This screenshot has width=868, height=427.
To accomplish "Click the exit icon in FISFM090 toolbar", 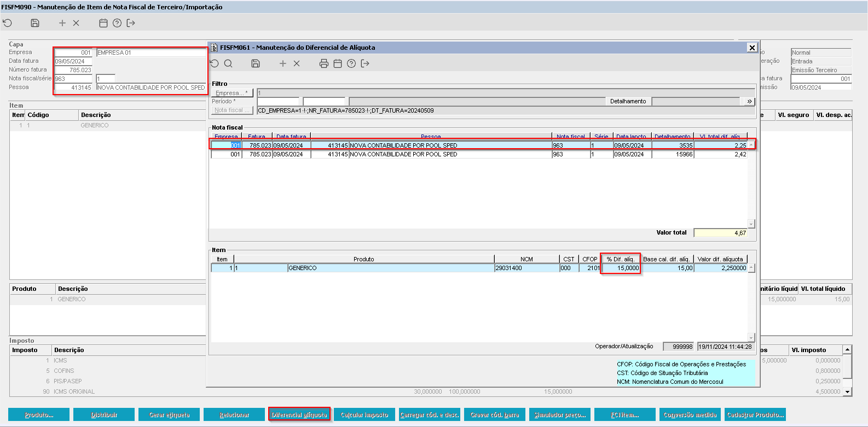I will [131, 23].
